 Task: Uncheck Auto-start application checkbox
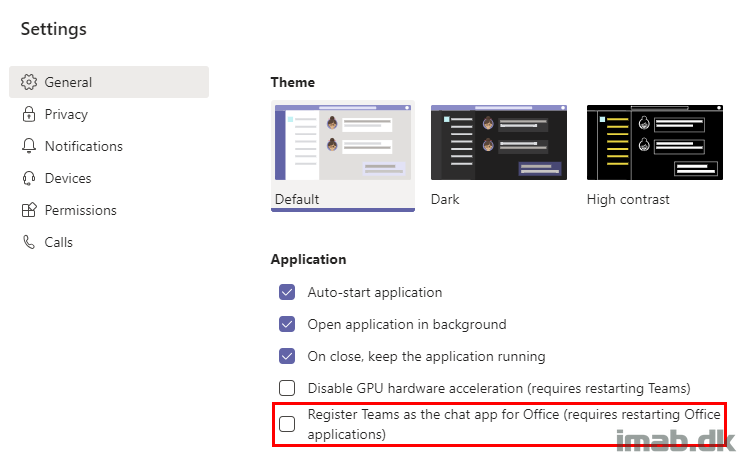point(287,292)
